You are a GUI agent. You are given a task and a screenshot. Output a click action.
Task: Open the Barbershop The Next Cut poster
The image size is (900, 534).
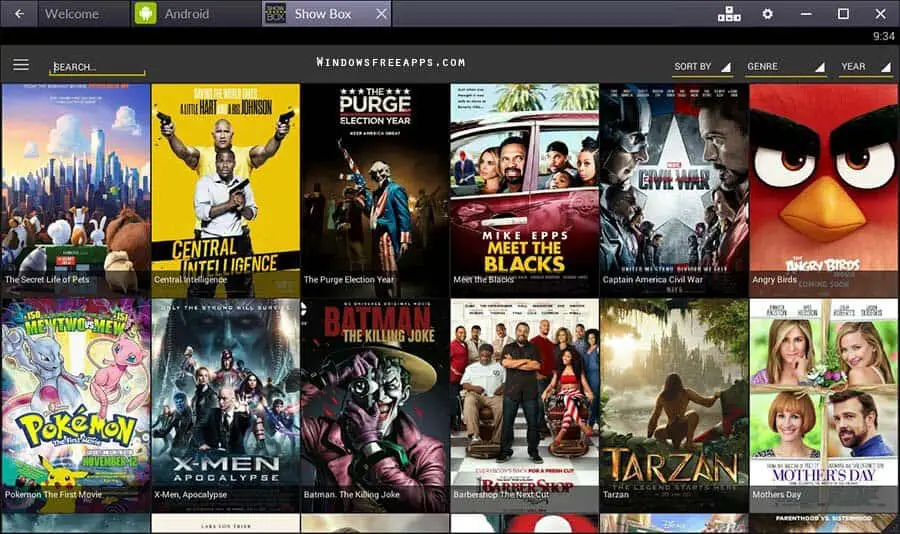click(x=525, y=405)
